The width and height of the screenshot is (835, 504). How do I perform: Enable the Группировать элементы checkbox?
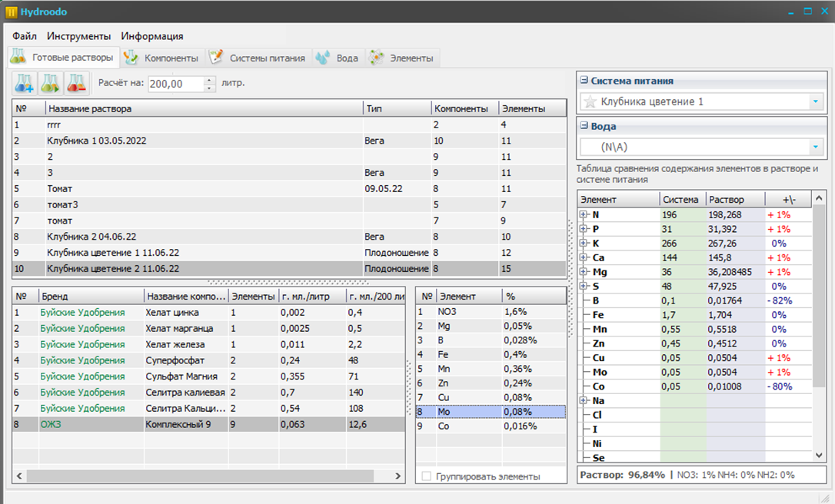pos(426,476)
